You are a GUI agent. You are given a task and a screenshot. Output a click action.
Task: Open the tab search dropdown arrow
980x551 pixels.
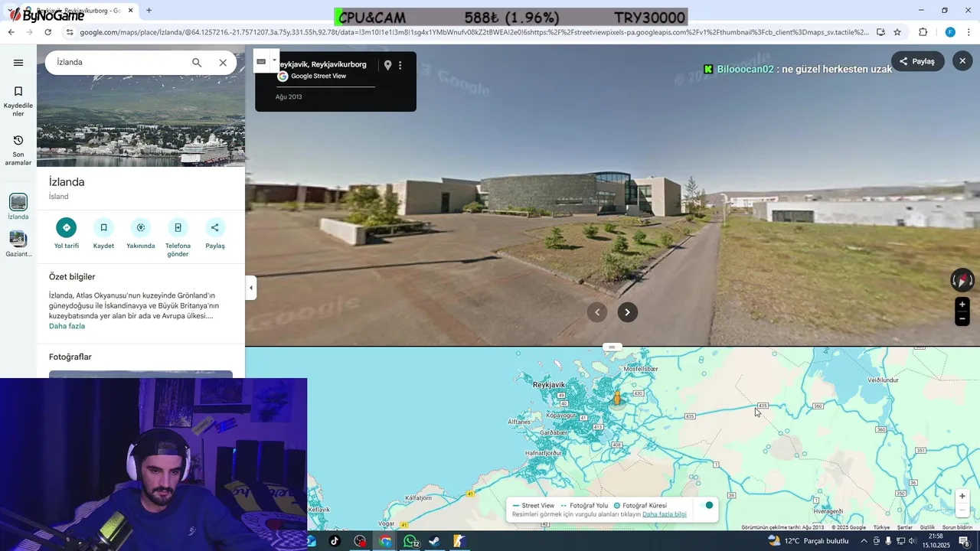tap(9, 11)
